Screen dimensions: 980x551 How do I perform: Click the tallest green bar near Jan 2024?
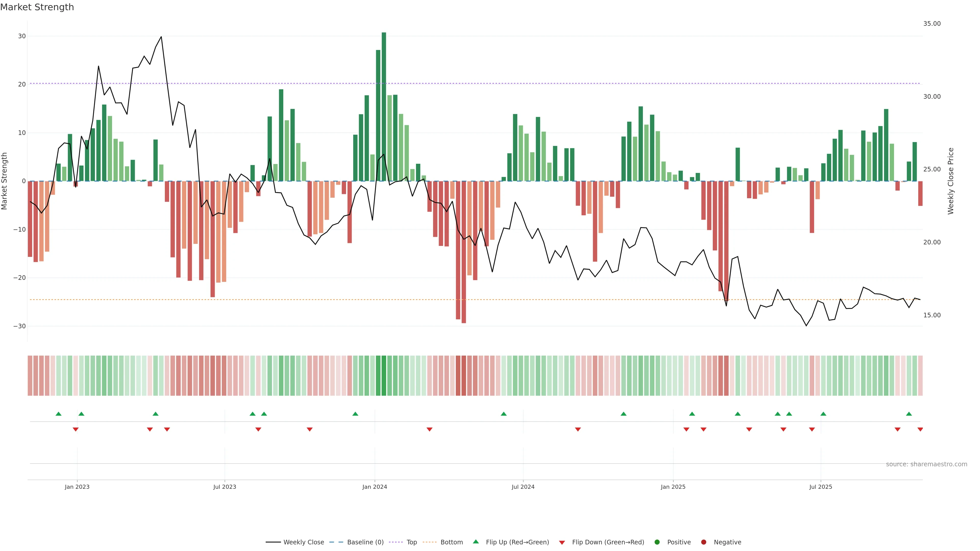click(x=384, y=106)
